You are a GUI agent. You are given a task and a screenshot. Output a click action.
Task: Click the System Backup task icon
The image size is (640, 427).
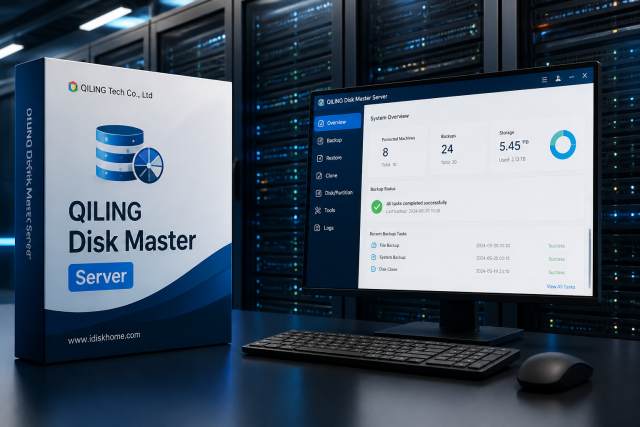[373, 257]
